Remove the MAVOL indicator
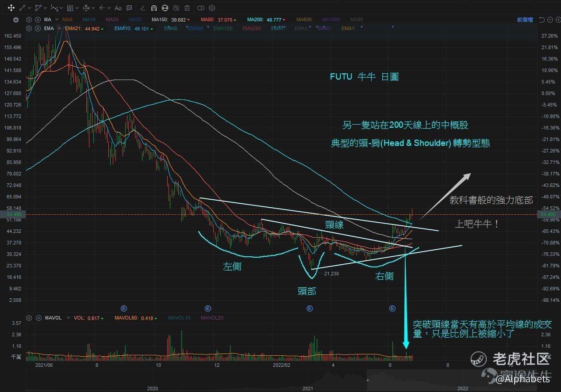Viewport: 561px width, 392px height. click(x=38, y=317)
